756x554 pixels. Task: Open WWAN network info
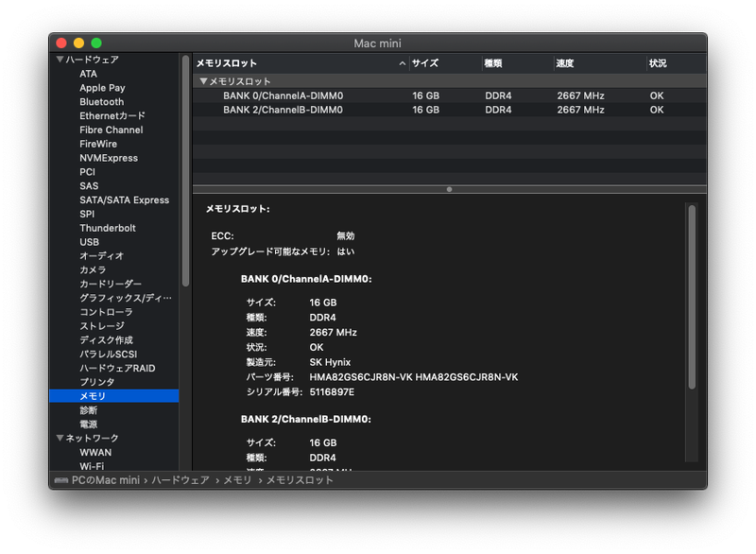click(x=95, y=452)
